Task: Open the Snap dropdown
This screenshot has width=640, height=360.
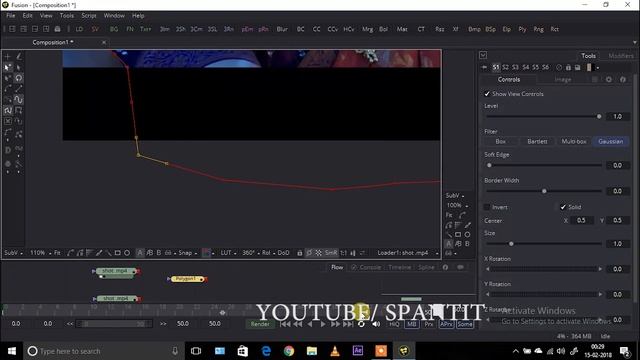Action: [x=188, y=253]
